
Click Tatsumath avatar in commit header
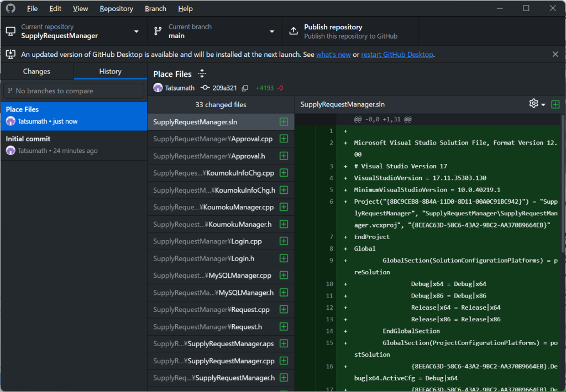tap(158, 88)
